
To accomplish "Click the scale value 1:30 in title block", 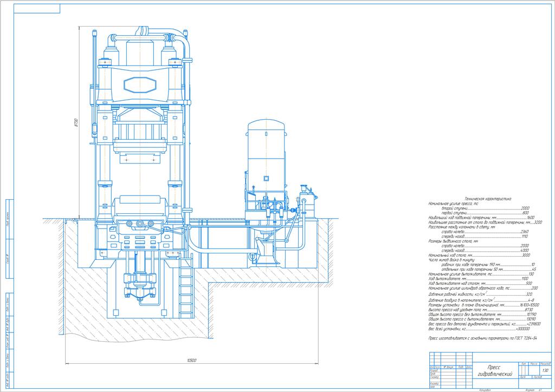I will 544,370.
